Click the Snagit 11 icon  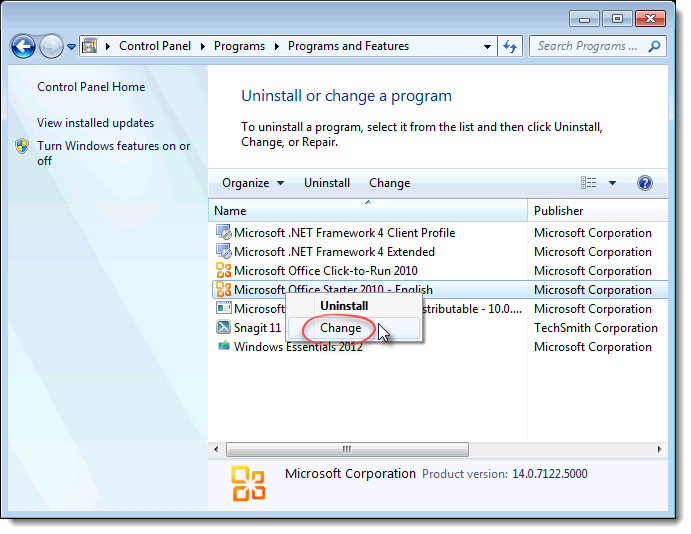[x=223, y=327]
